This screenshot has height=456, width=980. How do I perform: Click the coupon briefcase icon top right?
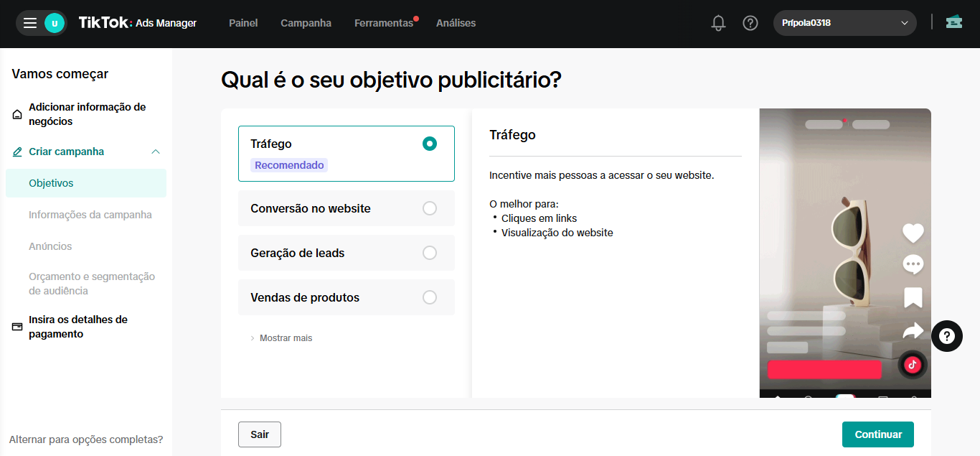click(x=953, y=22)
